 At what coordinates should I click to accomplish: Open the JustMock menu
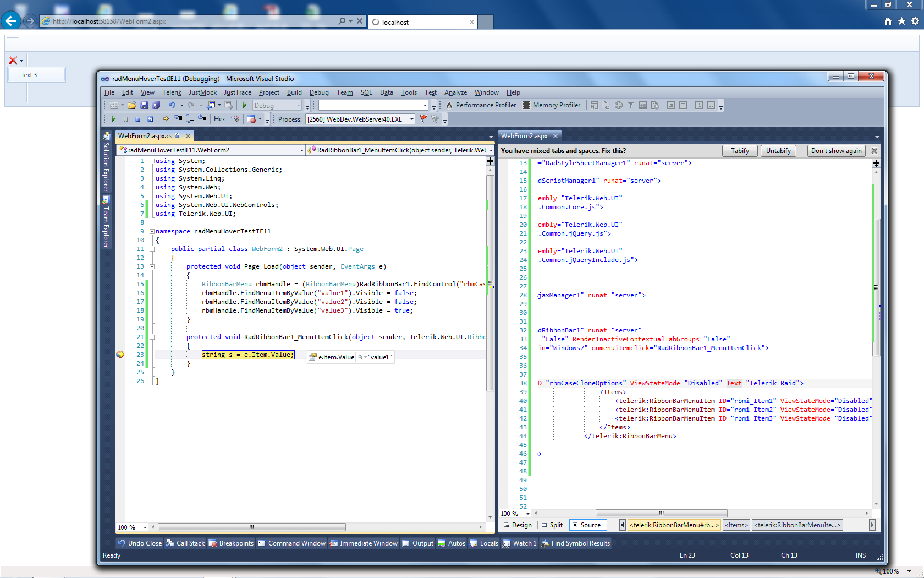point(203,92)
